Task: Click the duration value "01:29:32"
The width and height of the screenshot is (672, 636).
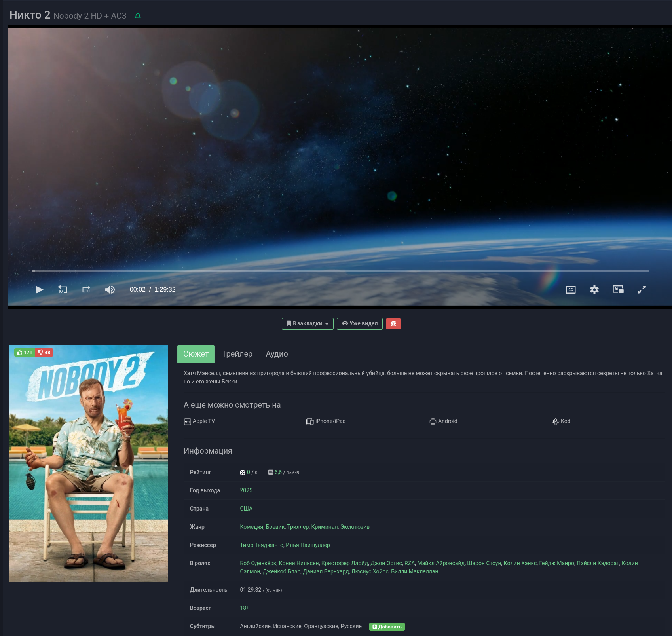Action: (x=251, y=590)
